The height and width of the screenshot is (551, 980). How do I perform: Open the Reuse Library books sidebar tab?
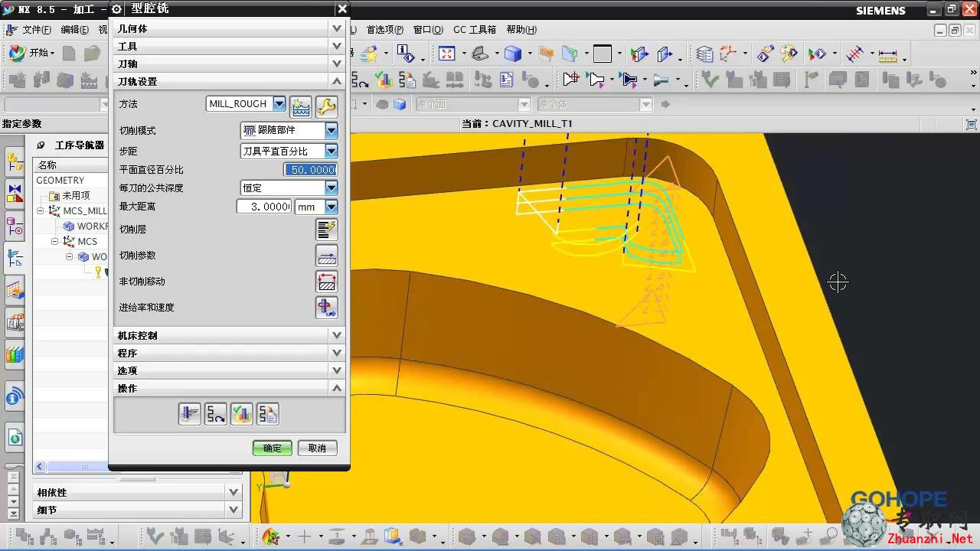click(15, 355)
